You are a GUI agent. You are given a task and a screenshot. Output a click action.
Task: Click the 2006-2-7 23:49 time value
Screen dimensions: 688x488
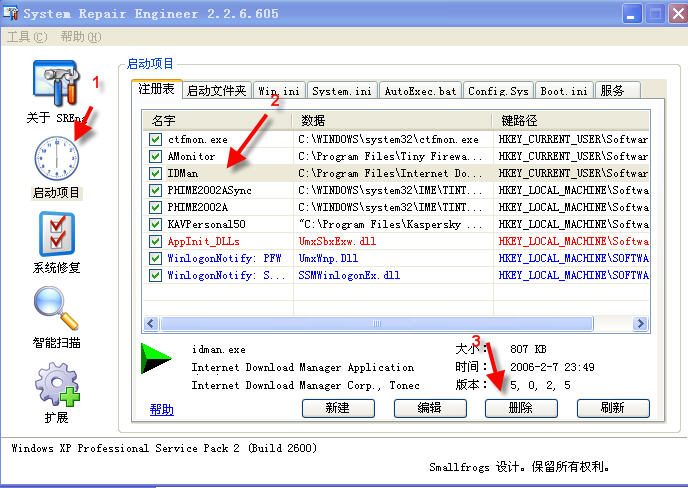pos(552,367)
